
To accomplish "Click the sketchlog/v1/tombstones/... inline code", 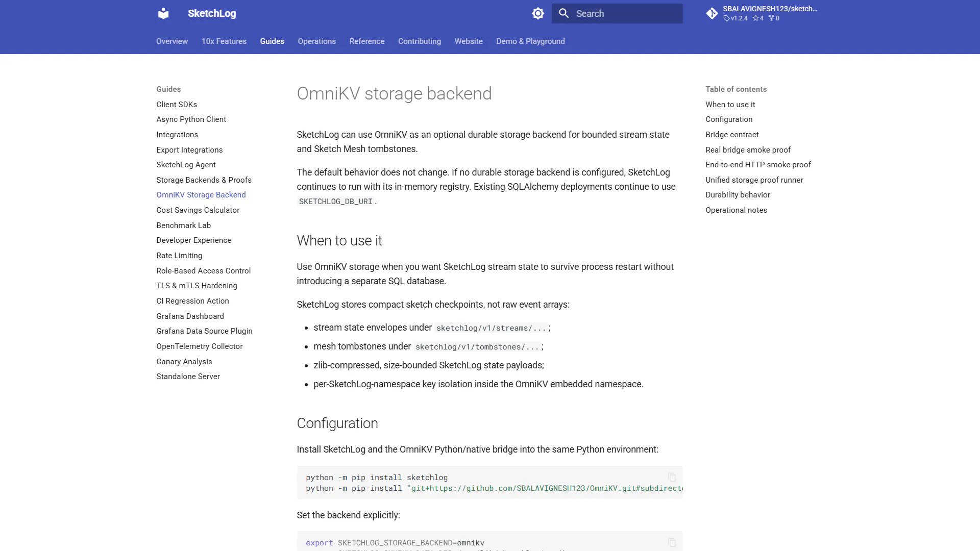I will click(477, 347).
